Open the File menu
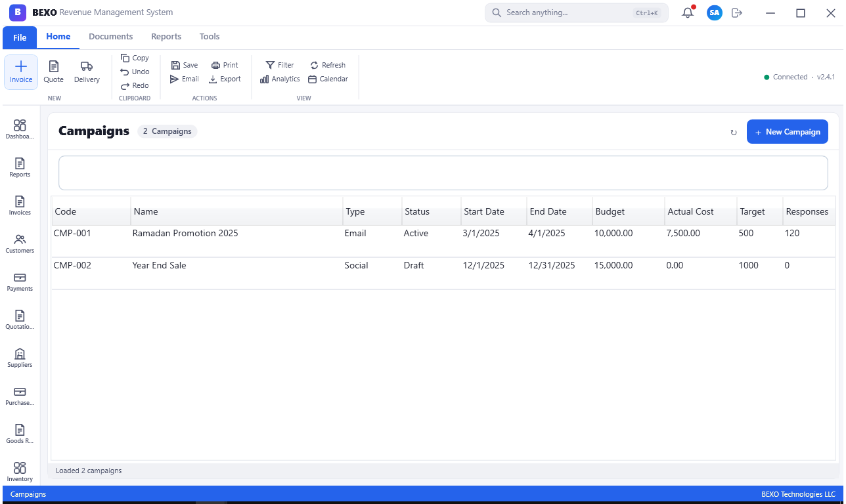This screenshot has height=504, width=846. tap(20, 37)
